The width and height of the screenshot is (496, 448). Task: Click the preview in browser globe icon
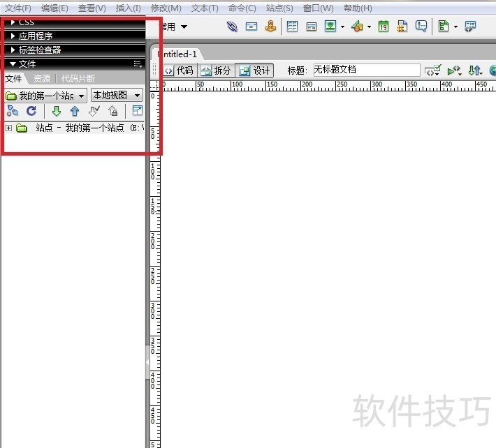tap(493, 70)
